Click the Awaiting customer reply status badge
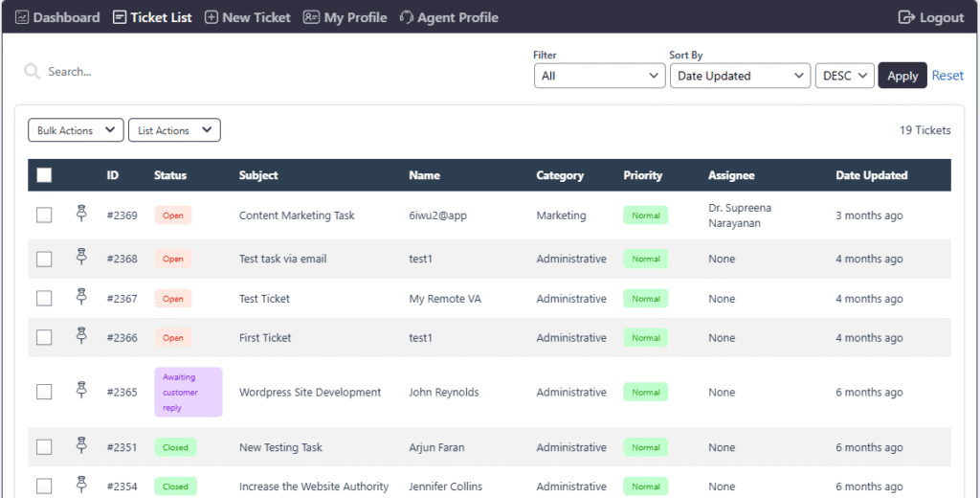 (188, 392)
